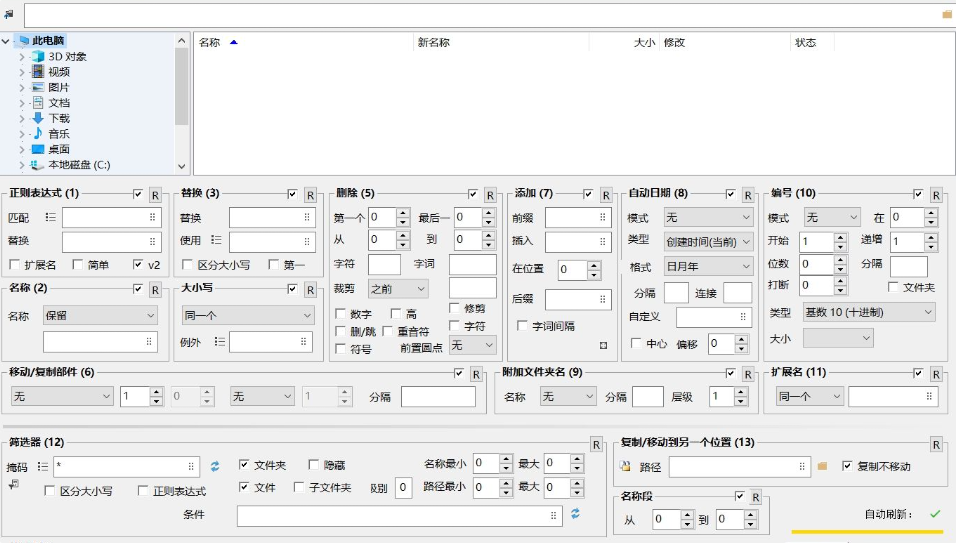Screen dimensions: 957x543
Task: Click R reset in 扩展名 (11) panel
Action: coord(936,375)
